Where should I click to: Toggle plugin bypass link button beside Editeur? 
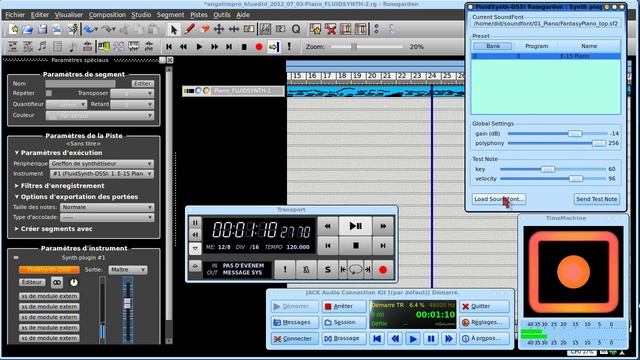pos(57,282)
